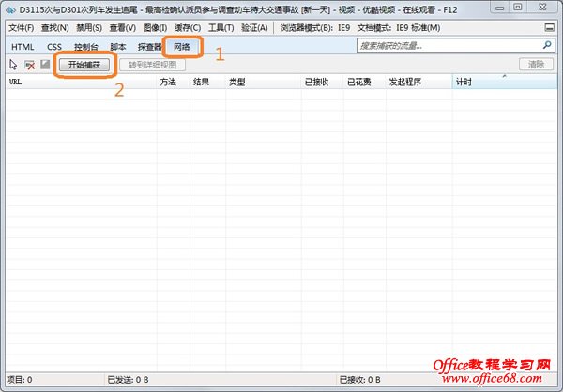
Task: Switch to the 网络 tab
Action: click(182, 46)
